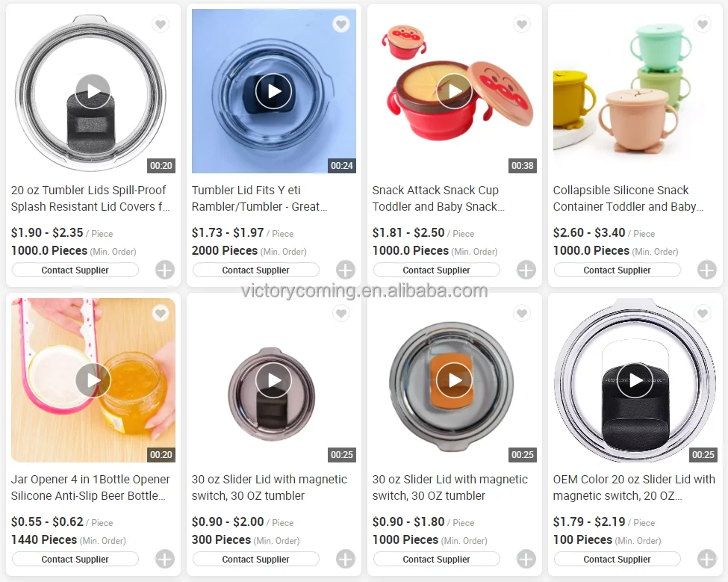Contact Supplier for 300 Pieces 30 oz Slider Lid

[256, 560]
